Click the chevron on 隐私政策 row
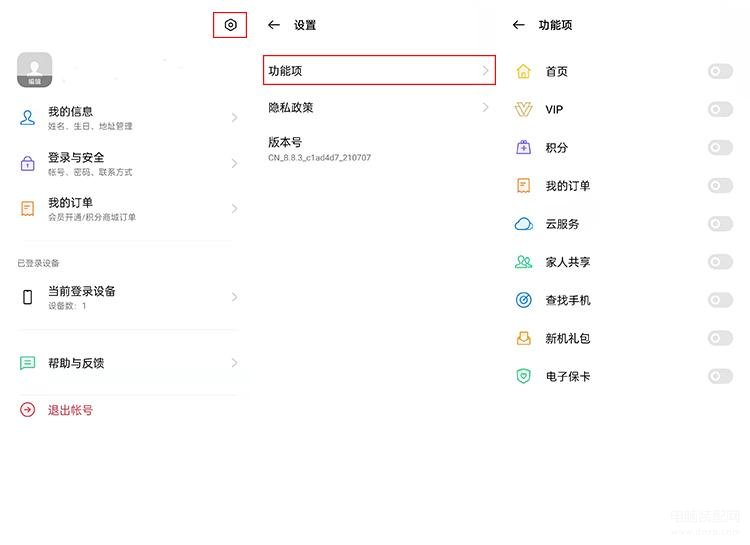The width and height of the screenshot is (750, 545). tap(485, 107)
